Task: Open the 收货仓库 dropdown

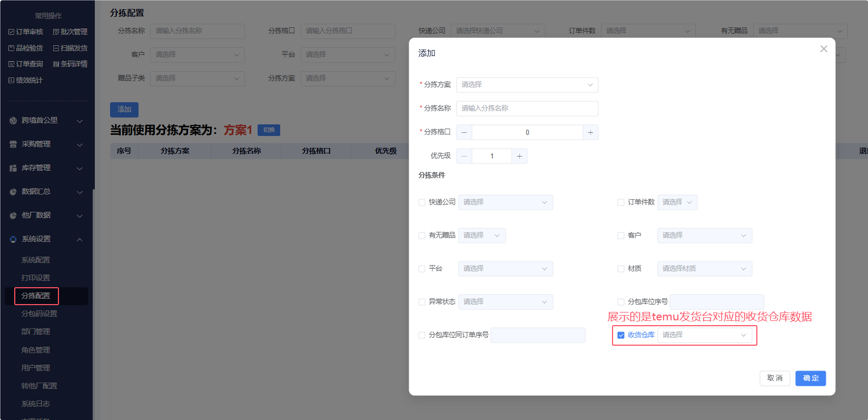Action: (x=705, y=335)
